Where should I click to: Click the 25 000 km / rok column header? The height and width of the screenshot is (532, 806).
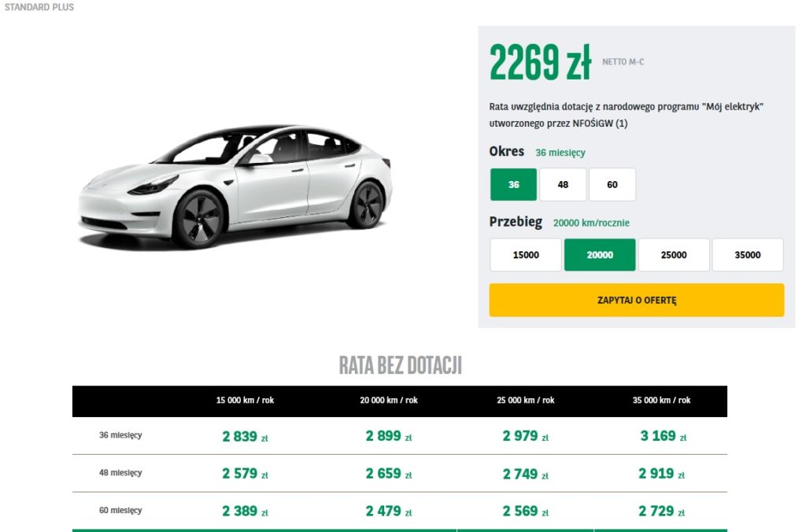pyautogui.click(x=525, y=401)
